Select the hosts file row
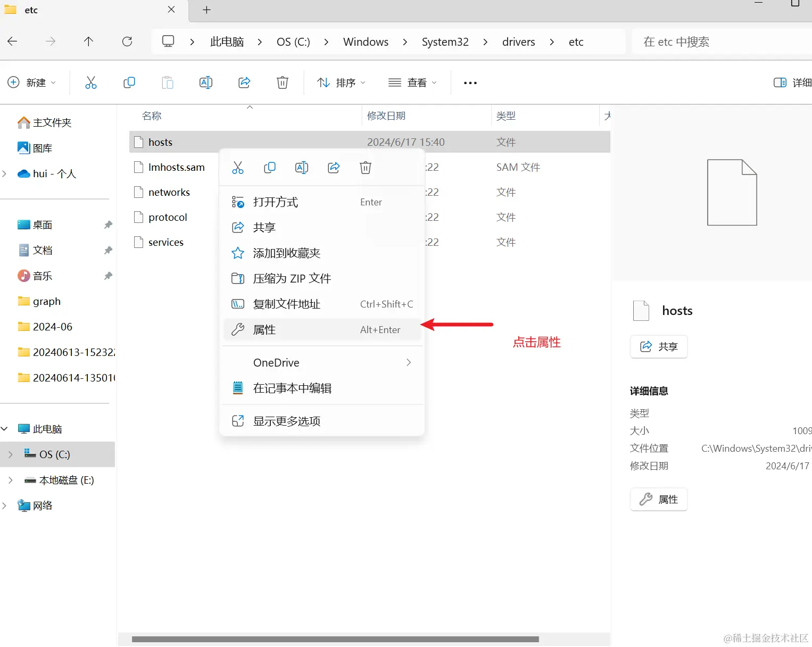The width and height of the screenshot is (812, 647). pyautogui.click(x=370, y=142)
